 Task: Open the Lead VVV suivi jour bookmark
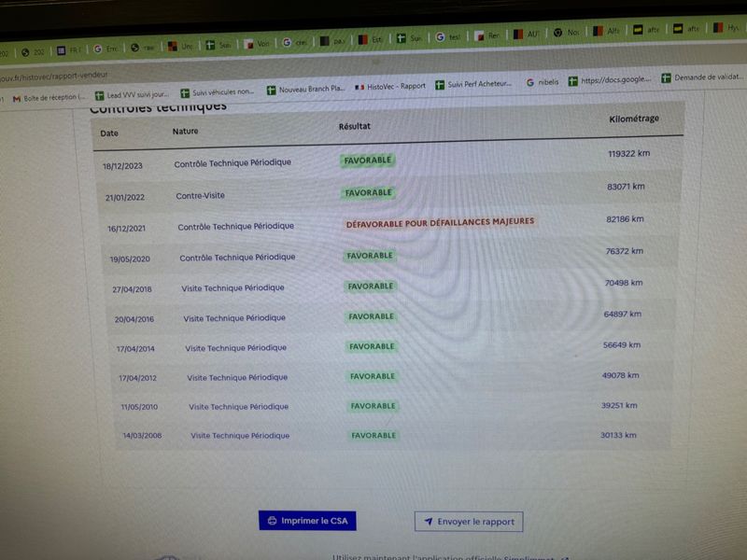coord(132,95)
